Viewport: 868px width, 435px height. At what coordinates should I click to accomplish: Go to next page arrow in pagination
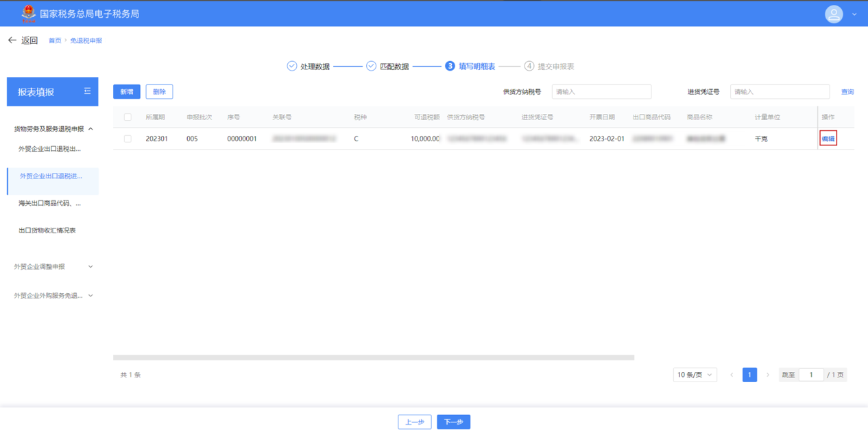(x=767, y=375)
